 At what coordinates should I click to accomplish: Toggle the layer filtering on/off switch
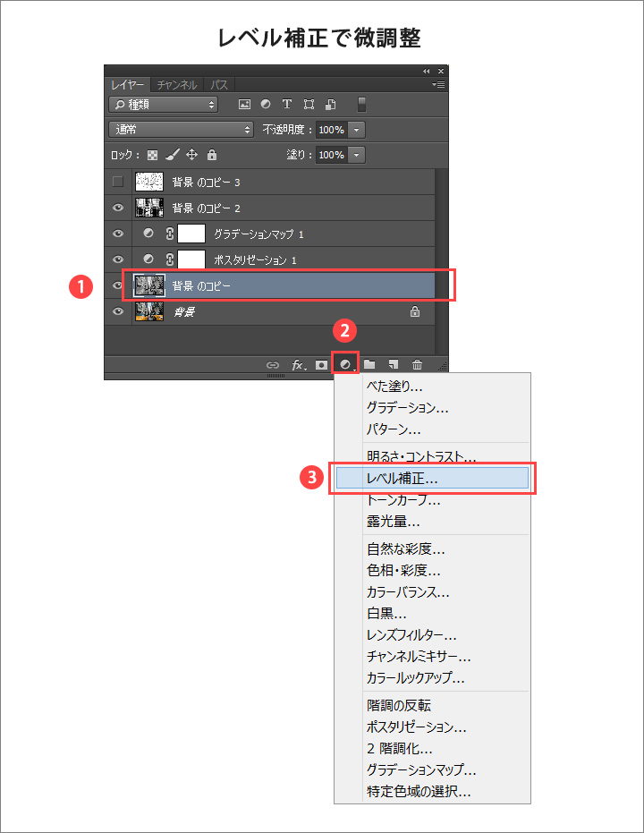point(361,104)
